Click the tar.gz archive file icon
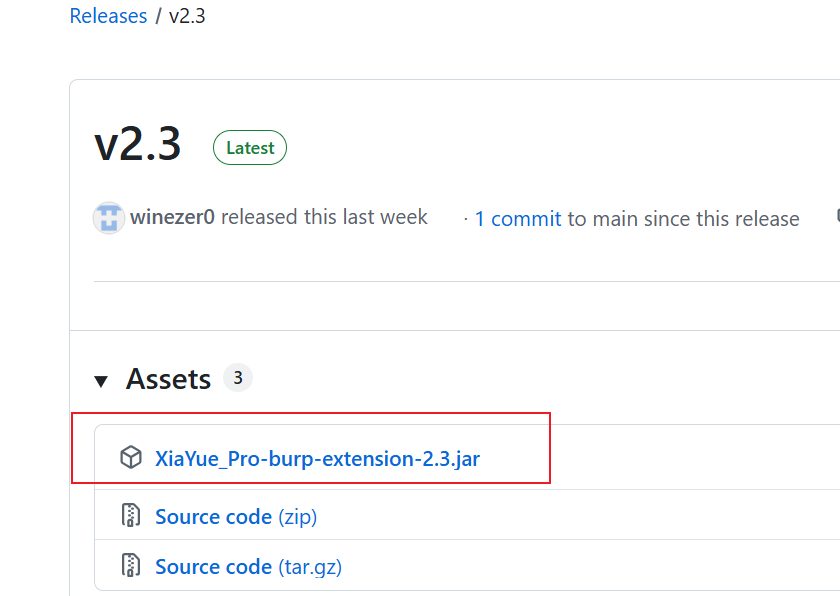Viewport: 840px width, 596px height. [x=131, y=566]
